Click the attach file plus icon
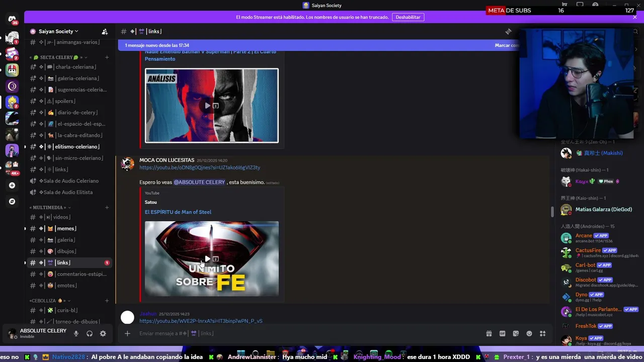644x362 pixels. (127, 333)
